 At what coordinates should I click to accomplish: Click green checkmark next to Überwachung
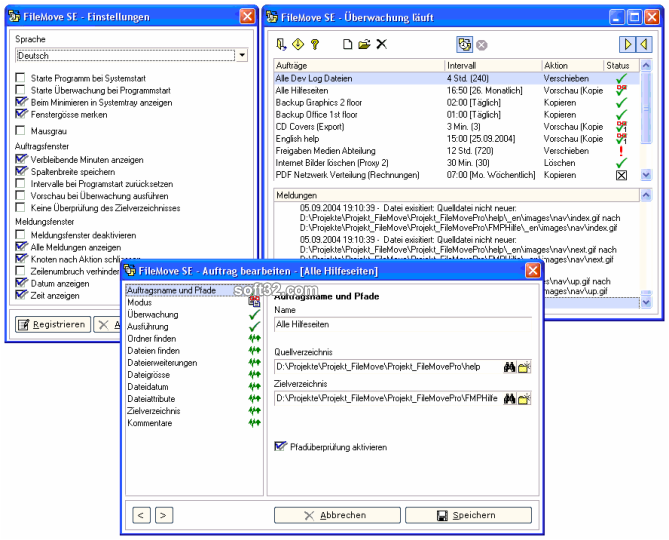click(254, 314)
